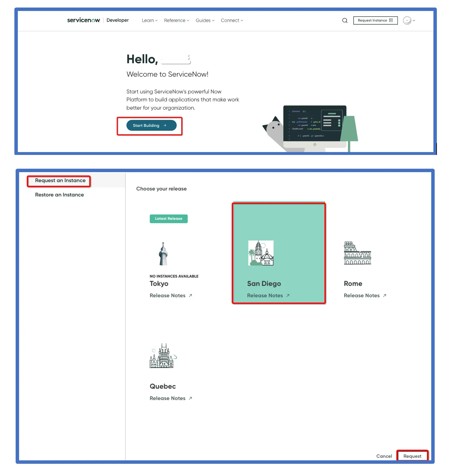Click the Request button to confirm

[412, 456]
